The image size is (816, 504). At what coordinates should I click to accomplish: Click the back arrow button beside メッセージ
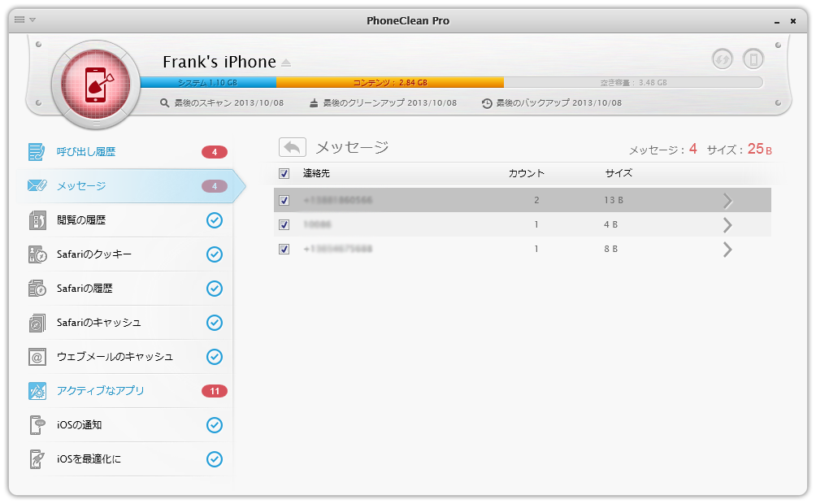click(293, 147)
